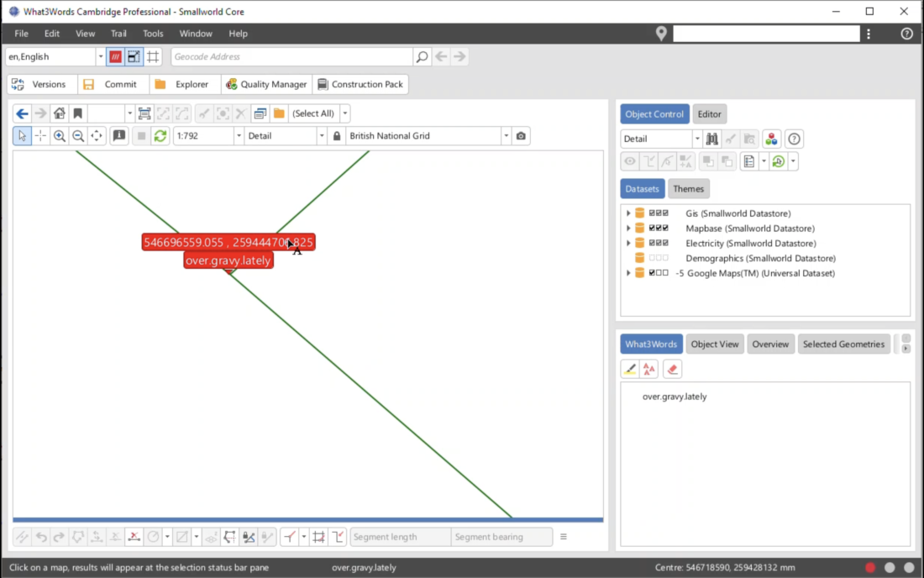Open the Trail menu
The width and height of the screenshot is (924, 578).
tap(118, 34)
